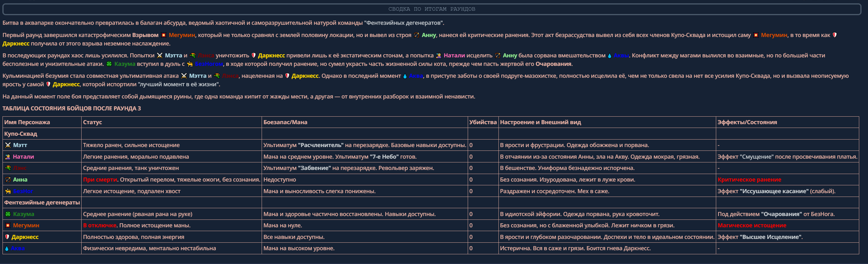This screenshot has height=264, width=868.
Task: Click the cat icon before БезНогом in the summary text
Action: pos(190,64)
